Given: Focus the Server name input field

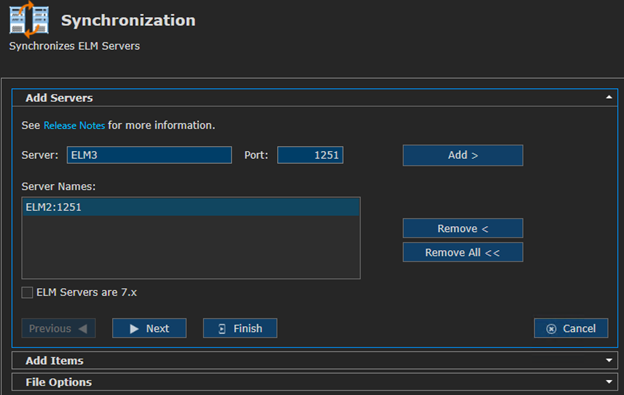Looking at the screenshot, I should pyautogui.click(x=149, y=155).
